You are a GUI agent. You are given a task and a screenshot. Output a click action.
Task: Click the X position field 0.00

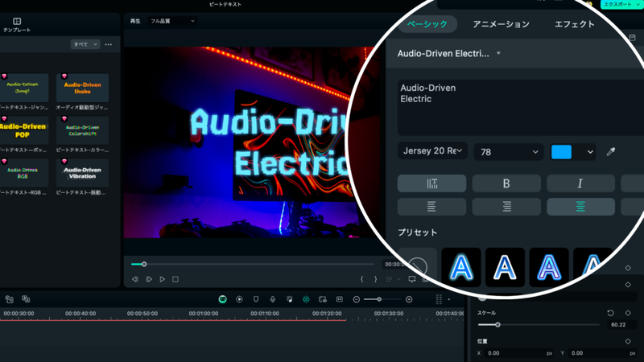coord(520,353)
